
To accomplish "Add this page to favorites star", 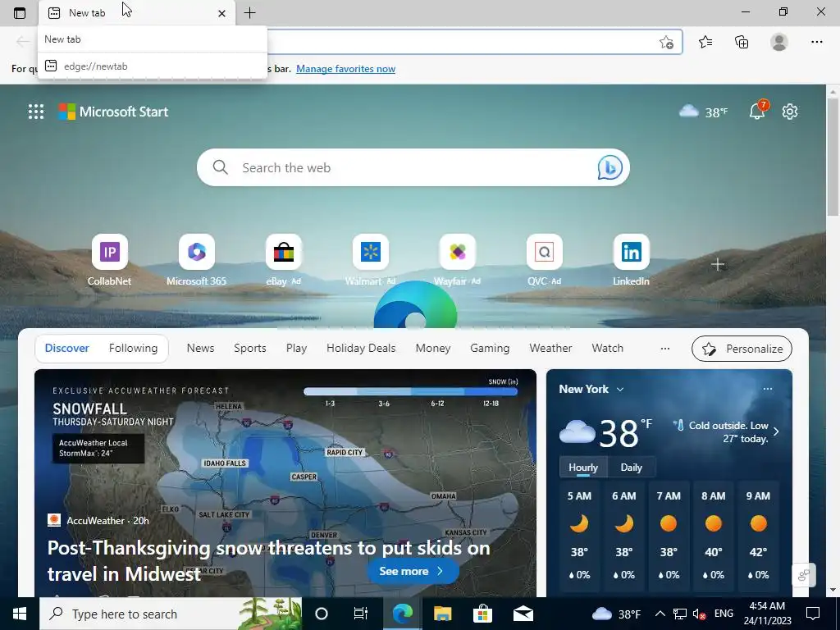I will tap(666, 43).
